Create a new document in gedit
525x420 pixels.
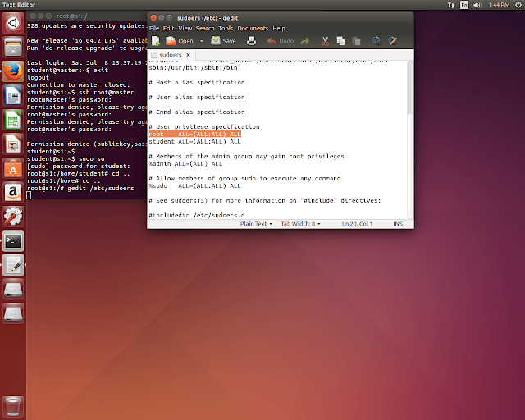[x=156, y=40]
